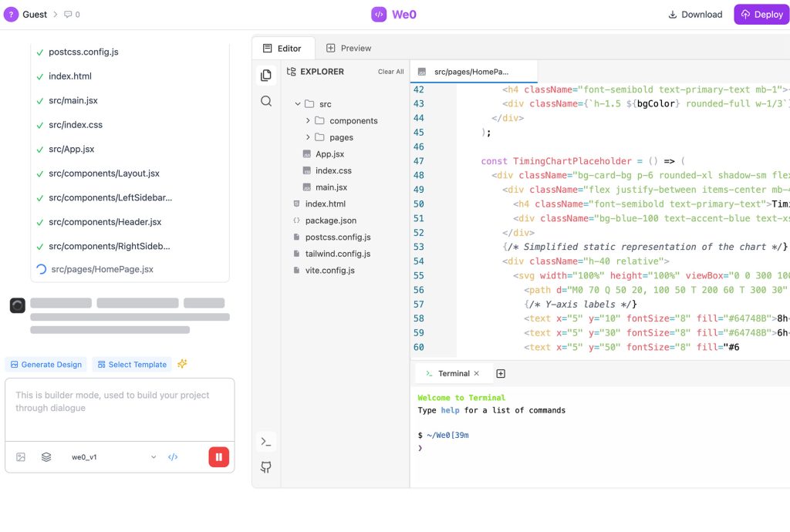Click Generate Design button

(x=46, y=365)
